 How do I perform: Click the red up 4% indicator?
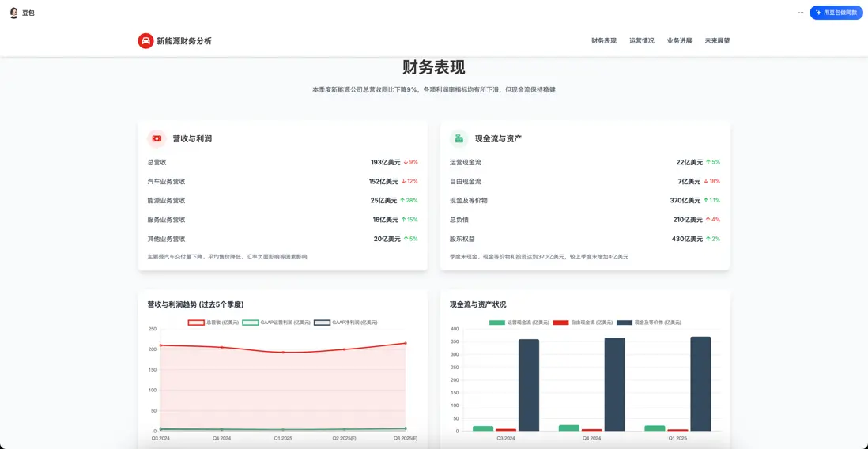pyautogui.click(x=713, y=220)
